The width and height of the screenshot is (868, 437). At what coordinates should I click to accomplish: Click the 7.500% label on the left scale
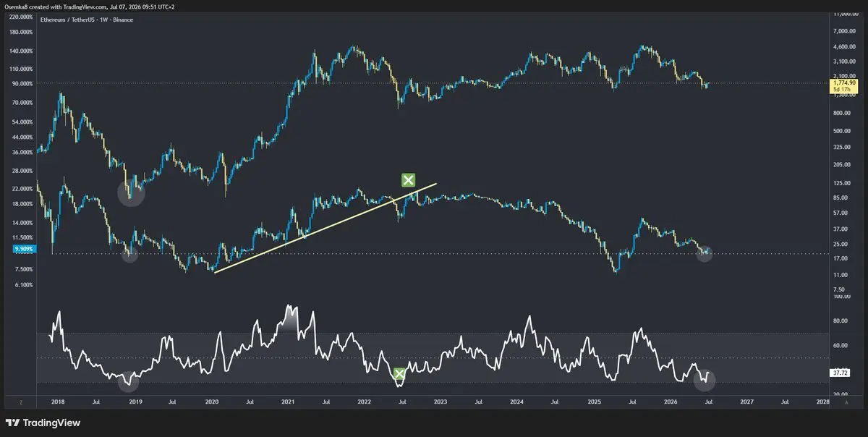coord(22,269)
